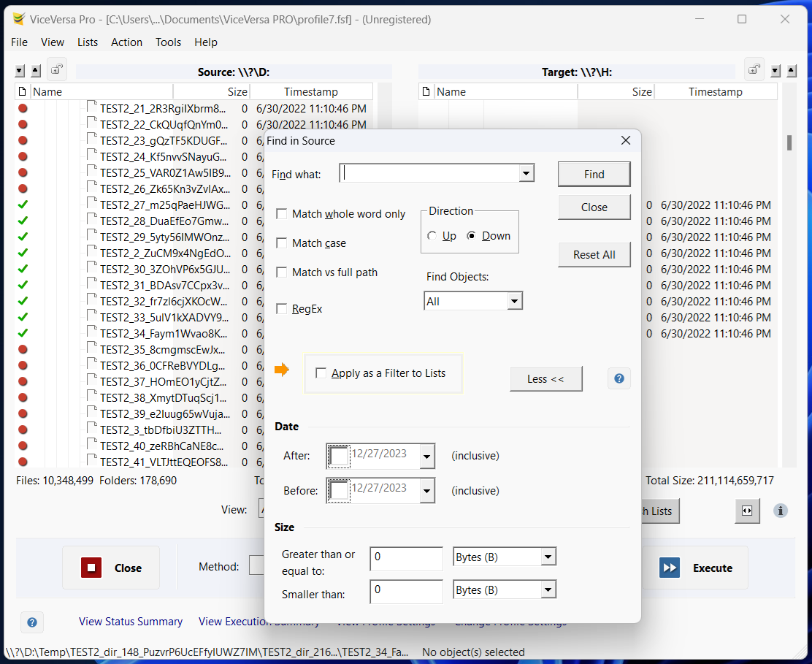Click the red status dot for TEST2_38 row

[x=23, y=397]
